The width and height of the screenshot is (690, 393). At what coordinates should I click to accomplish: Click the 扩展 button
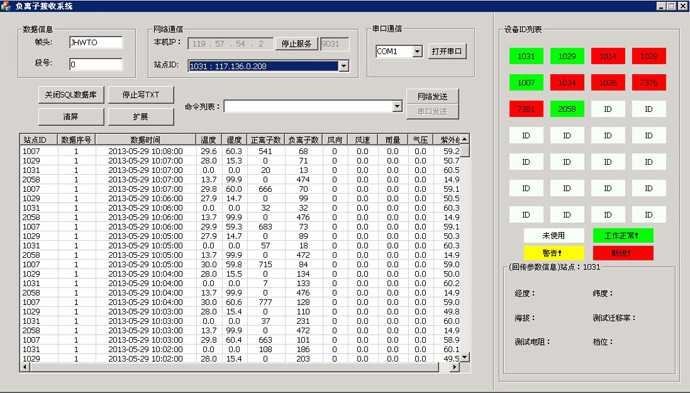point(141,117)
